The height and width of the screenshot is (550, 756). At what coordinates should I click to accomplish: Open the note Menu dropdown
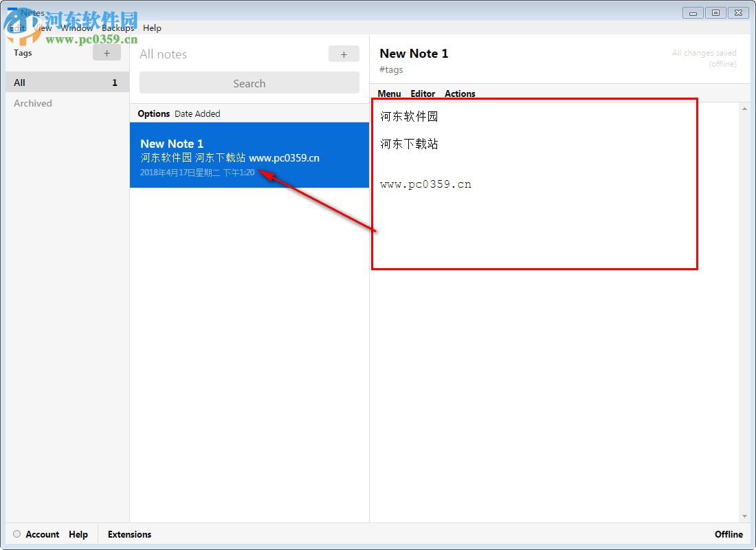tap(389, 93)
